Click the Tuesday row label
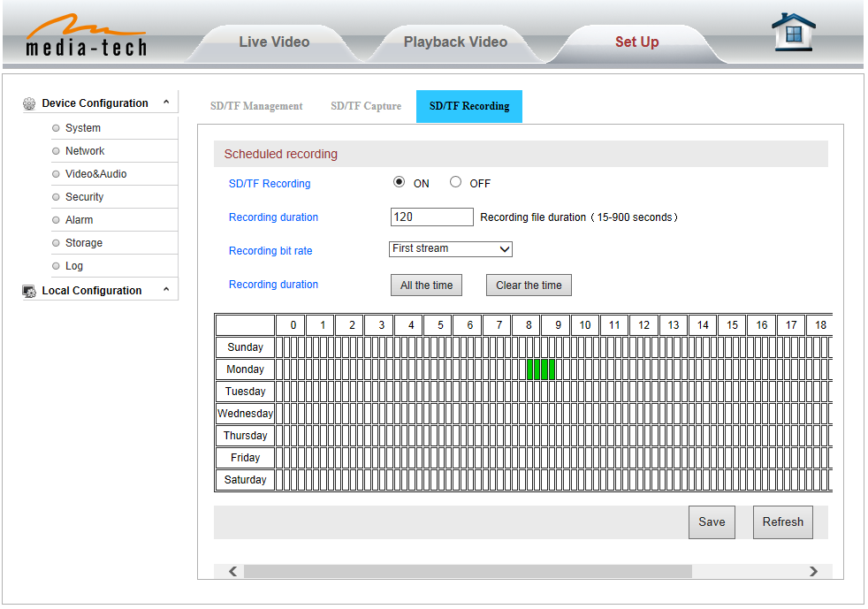The width and height of the screenshot is (868, 609). coord(245,392)
